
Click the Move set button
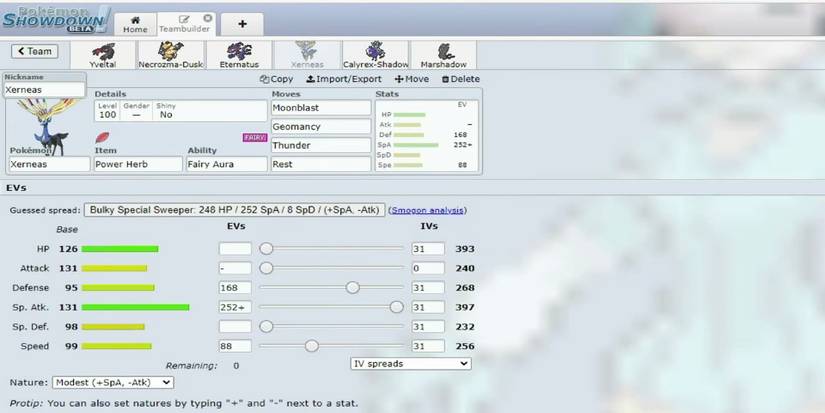(411, 79)
